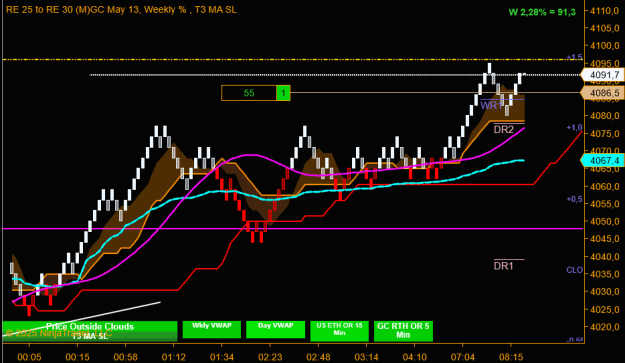625x363 pixels.
Task: Click the 00:05 time axis label
Action: [29, 357]
